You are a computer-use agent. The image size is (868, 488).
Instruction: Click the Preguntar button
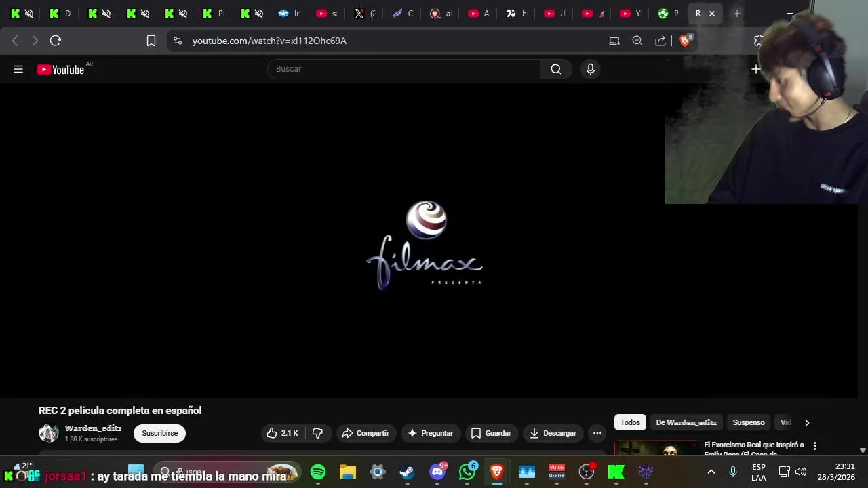(x=431, y=433)
